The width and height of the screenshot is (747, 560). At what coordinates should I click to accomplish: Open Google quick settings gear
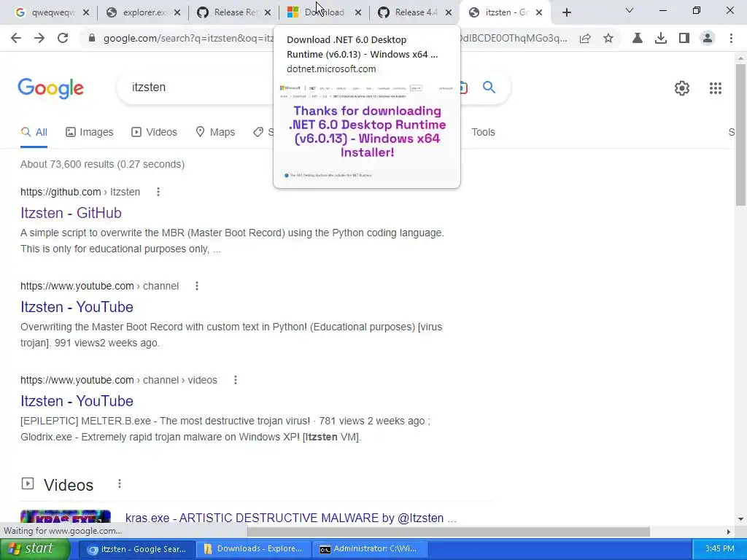(x=682, y=88)
